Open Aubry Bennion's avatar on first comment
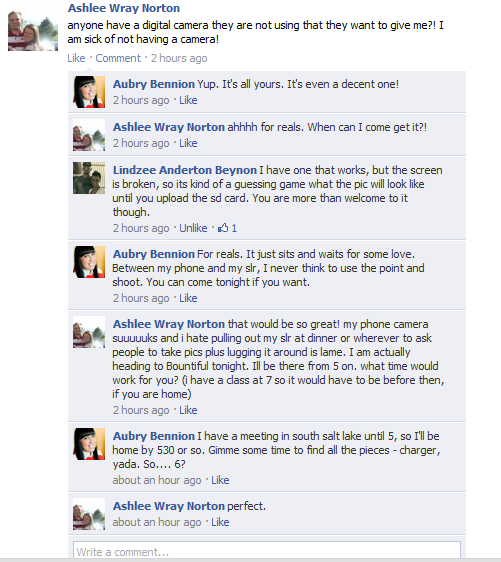 pos(89,92)
